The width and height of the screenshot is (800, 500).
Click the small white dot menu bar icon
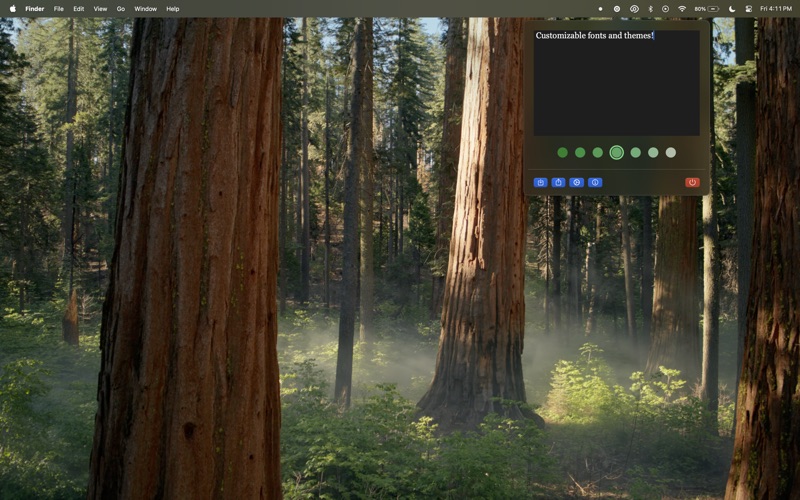click(600, 9)
